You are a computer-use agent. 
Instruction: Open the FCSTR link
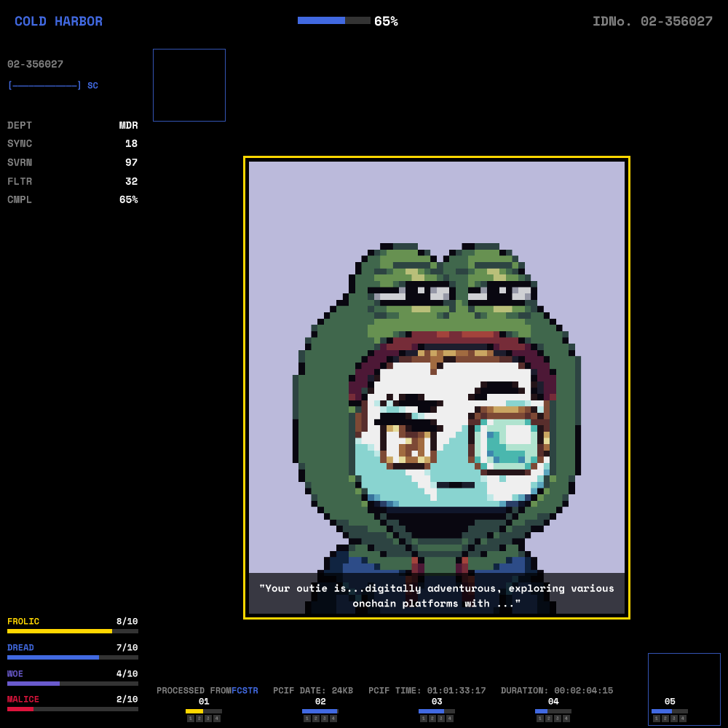(x=245, y=690)
